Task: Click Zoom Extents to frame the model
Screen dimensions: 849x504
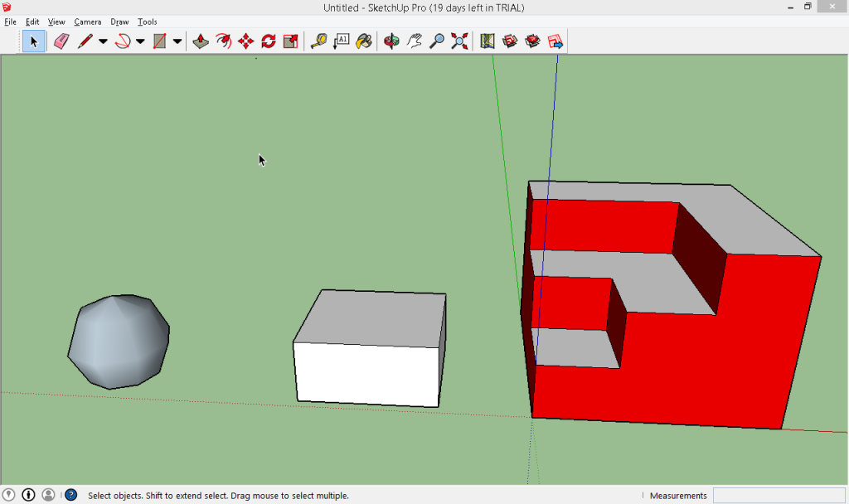Action: pos(458,41)
